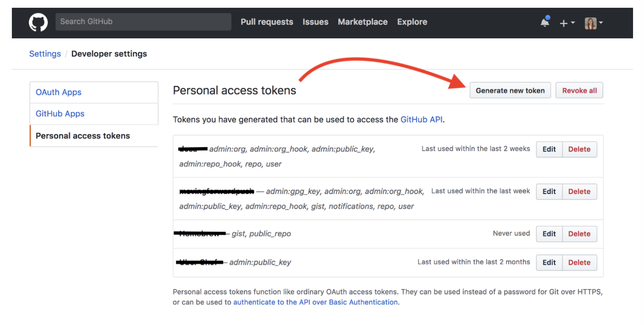Image resolution: width=644 pixels, height=326 pixels.
Task: Click the Revoke all button
Action: pos(579,90)
